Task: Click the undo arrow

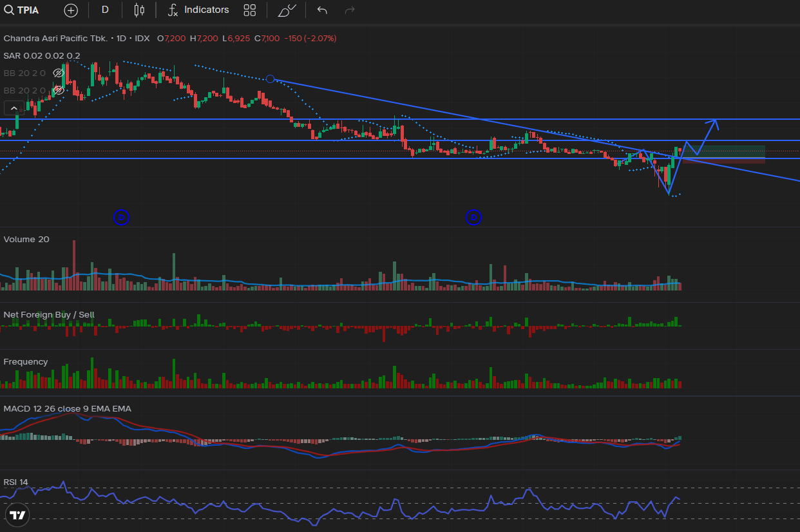Action: [322, 10]
